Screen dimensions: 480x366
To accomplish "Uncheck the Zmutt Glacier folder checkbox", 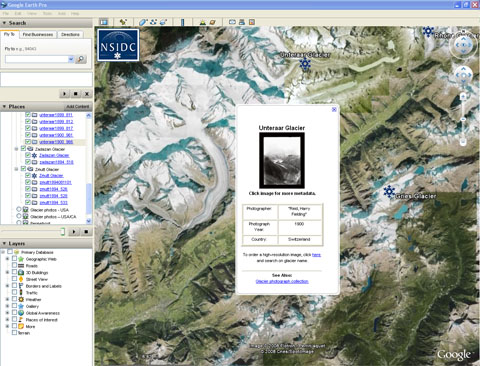I will 23,169.
